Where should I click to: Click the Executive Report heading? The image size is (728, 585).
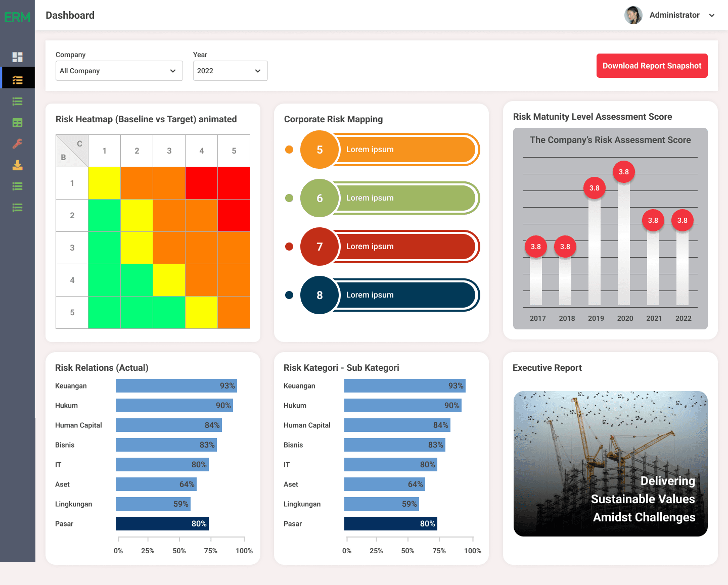547,368
